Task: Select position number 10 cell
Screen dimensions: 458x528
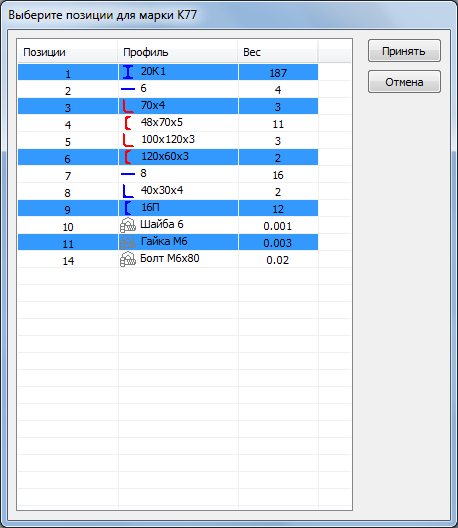Action: click(68, 226)
